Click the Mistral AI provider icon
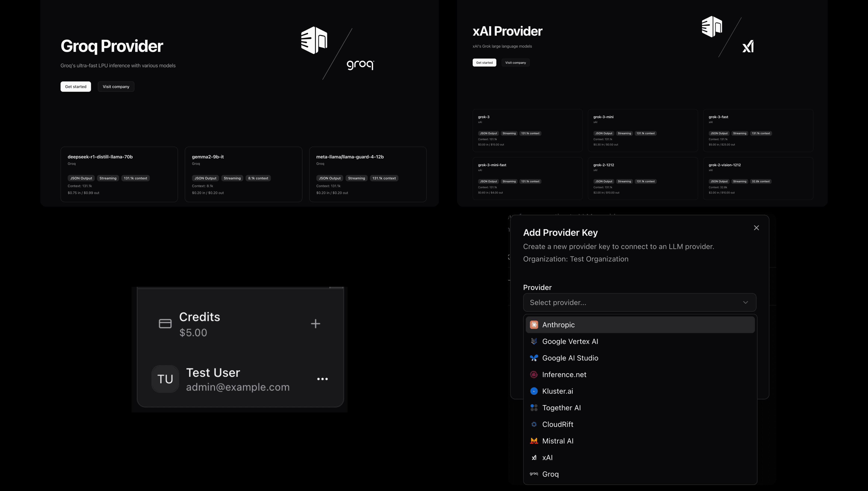Viewport: 868px width, 491px height. [534, 441]
